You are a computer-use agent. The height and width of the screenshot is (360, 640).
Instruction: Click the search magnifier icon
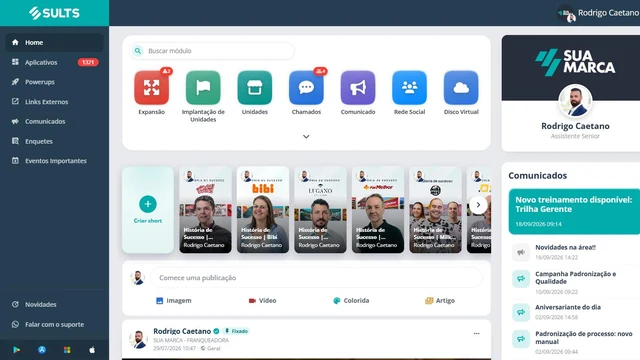click(x=138, y=51)
